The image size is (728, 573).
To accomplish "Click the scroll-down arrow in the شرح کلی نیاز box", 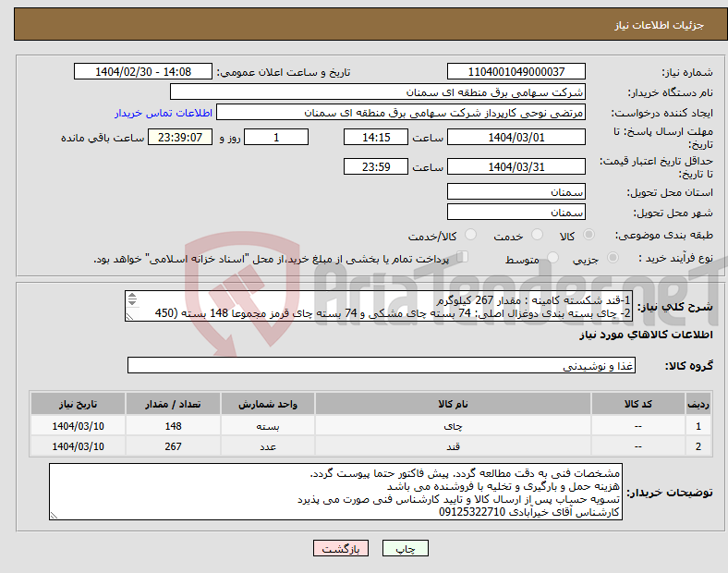I will [x=132, y=302].
